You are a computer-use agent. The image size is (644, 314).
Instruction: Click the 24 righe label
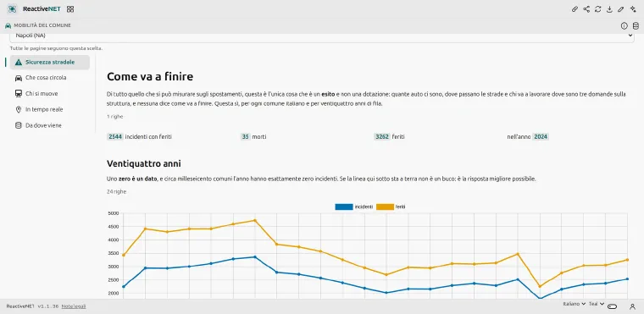117,191
